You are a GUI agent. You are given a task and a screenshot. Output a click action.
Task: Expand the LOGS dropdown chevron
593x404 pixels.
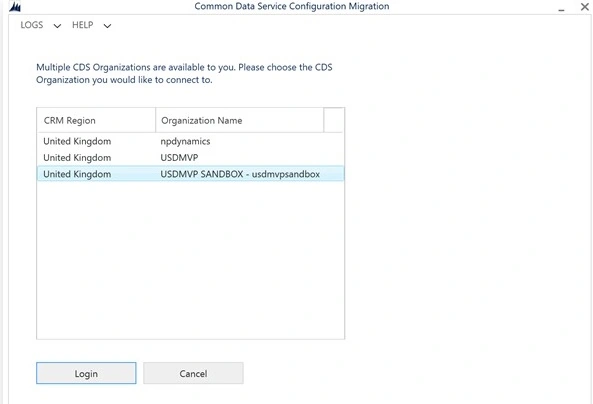tap(57, 26)
